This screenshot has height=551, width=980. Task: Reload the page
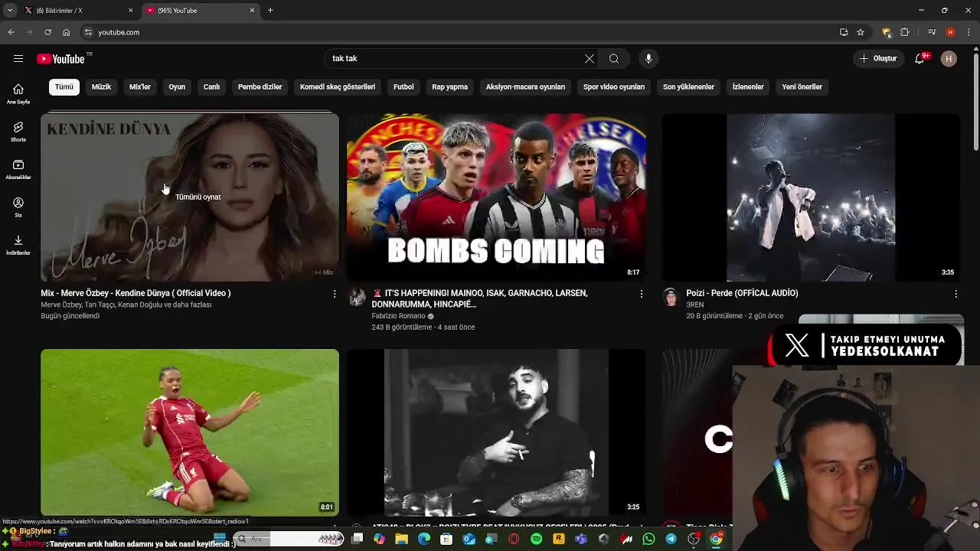(x=47, y=32)
